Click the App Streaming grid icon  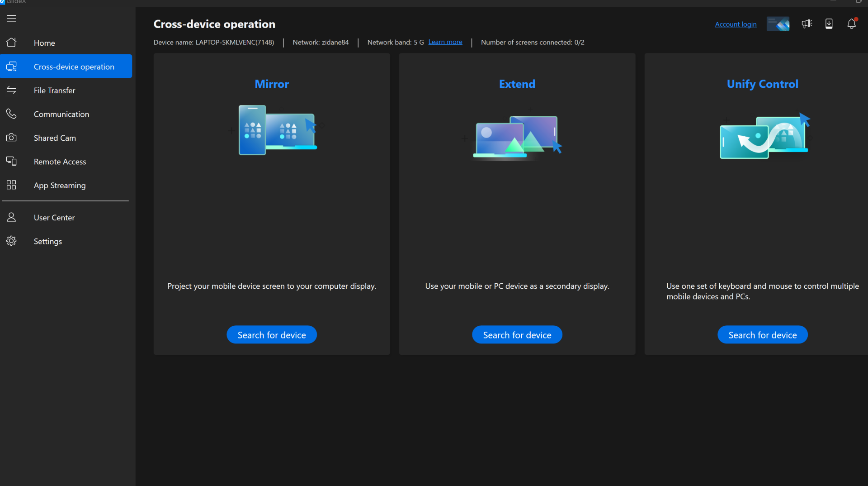11,185
